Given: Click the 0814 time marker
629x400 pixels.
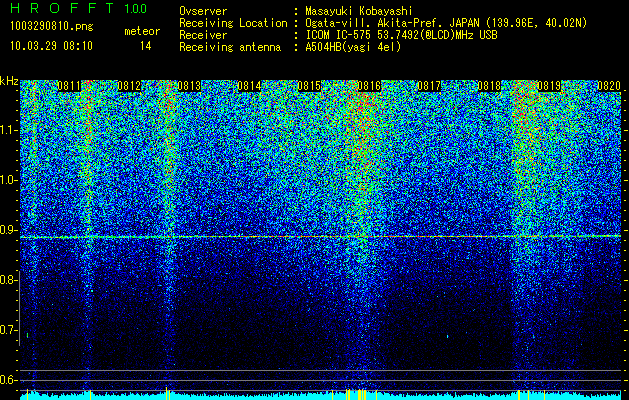Looking at the screenshot, I should coord(249,86).
